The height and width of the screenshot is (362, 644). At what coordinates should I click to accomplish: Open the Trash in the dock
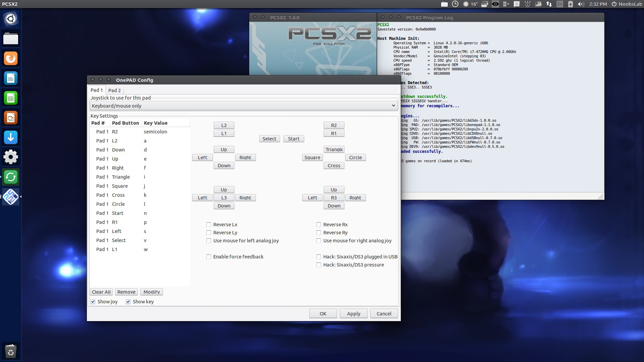pyautogui.click(x=11, y=351)
